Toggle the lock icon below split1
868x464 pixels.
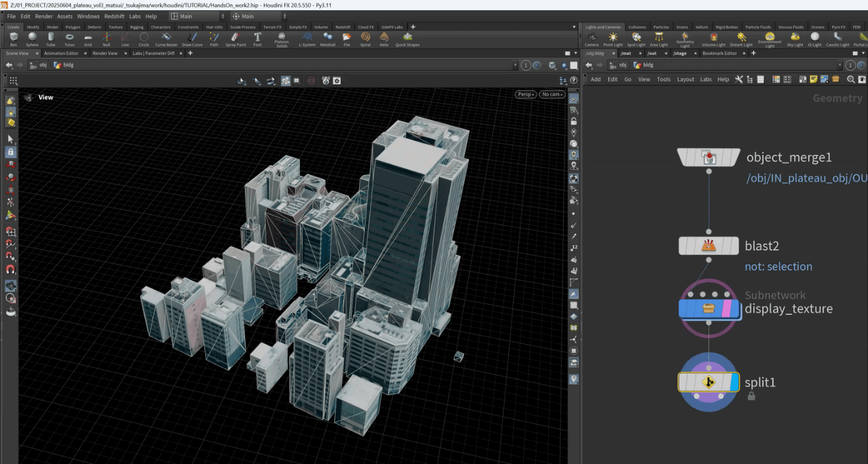click(751, 396)
